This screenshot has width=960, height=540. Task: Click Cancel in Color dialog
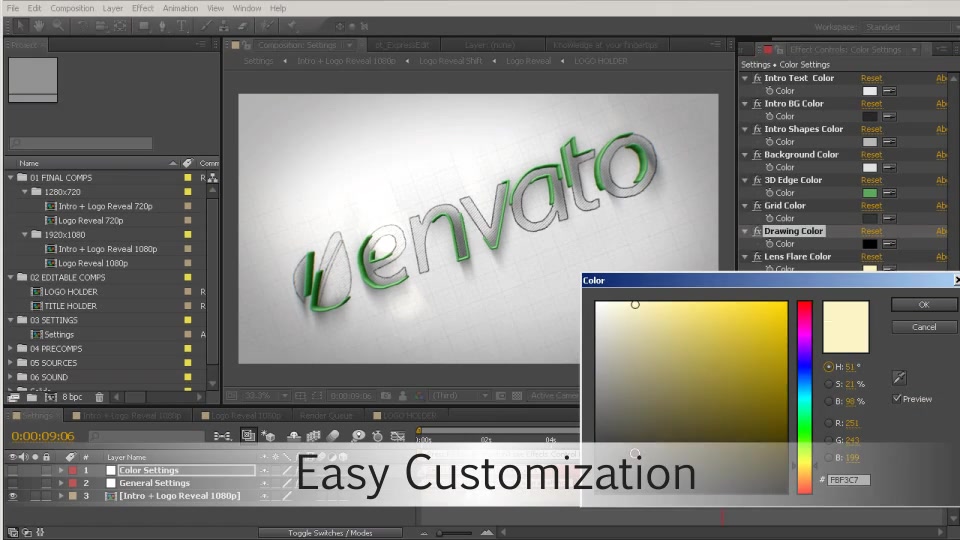[x=924, y=327]
